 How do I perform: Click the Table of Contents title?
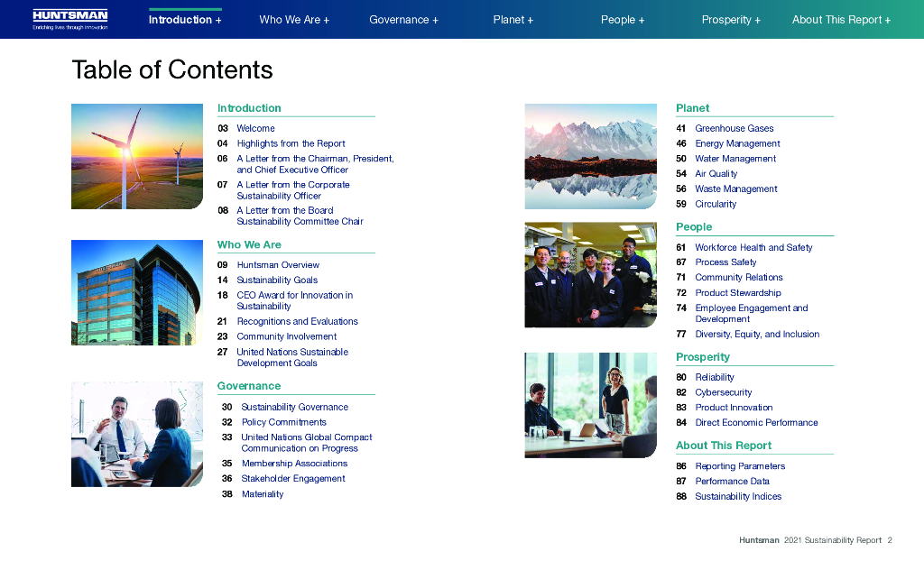click(172, 69)
